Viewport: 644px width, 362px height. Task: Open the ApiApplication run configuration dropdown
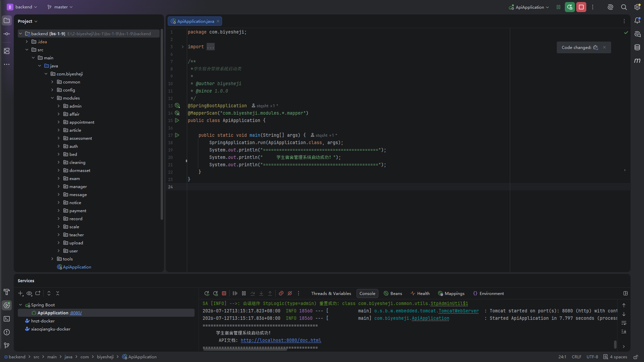click(529, 7)
